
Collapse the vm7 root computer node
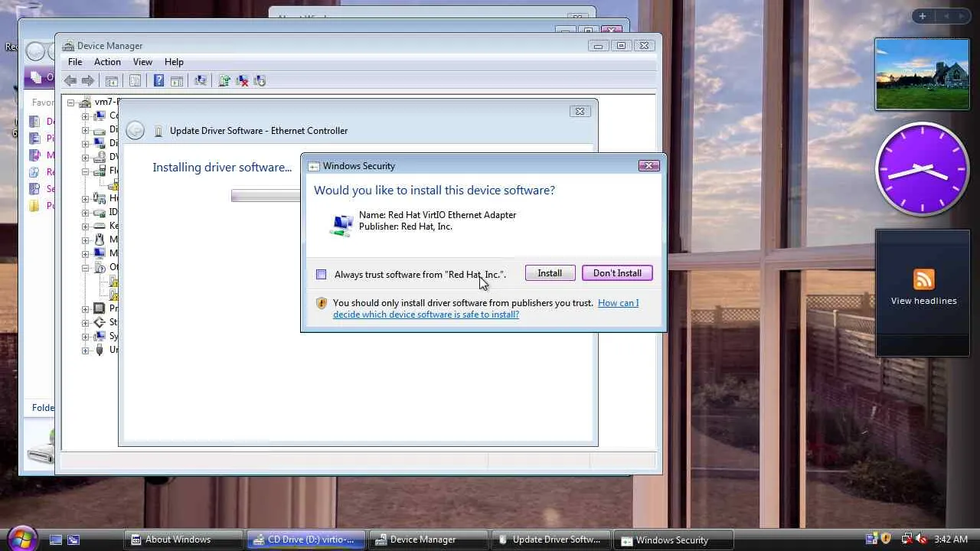[71, 103]
